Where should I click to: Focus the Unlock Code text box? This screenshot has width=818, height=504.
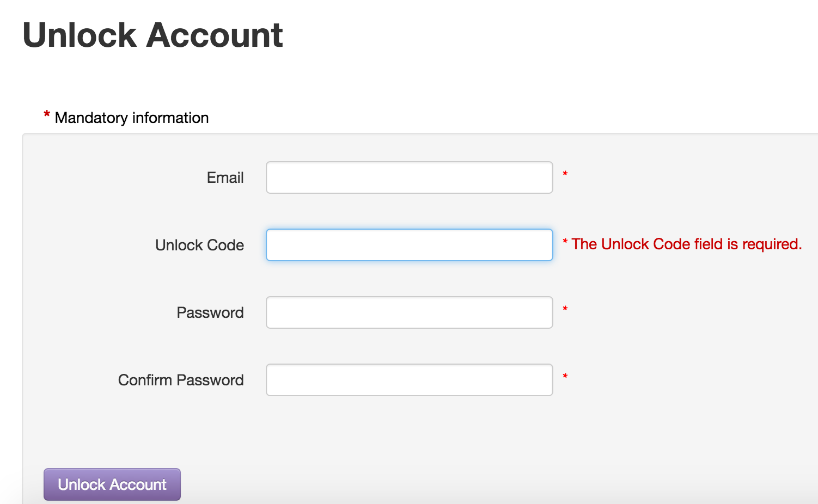tap(409, 245)
